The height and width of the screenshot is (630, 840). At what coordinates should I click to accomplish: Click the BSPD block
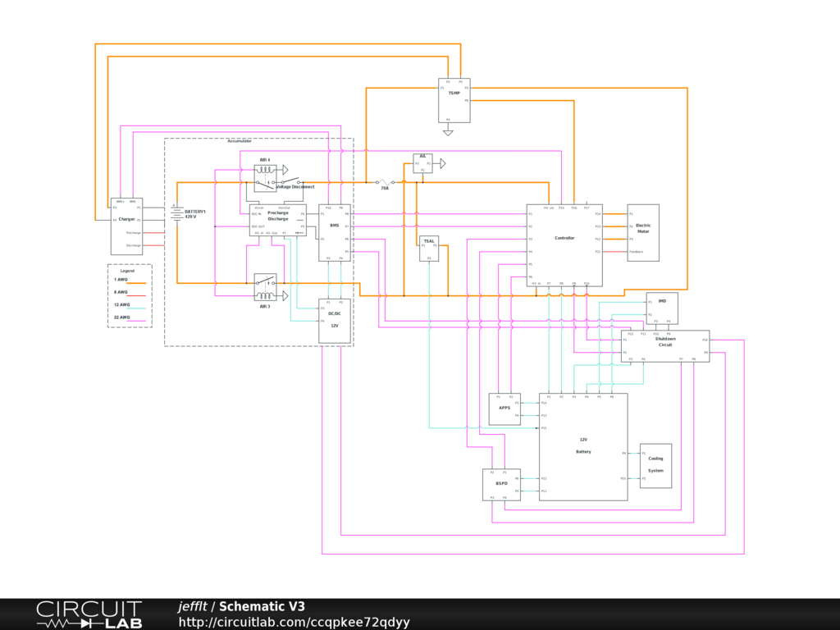pos(500,484)
